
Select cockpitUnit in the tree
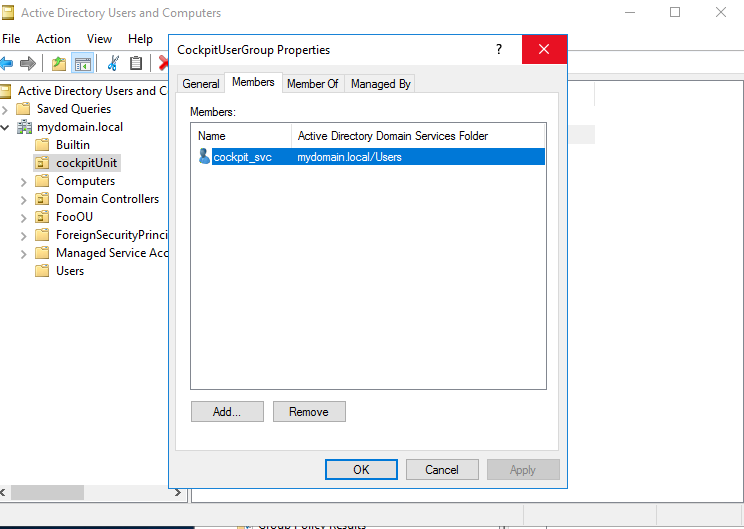click(x=86, y=163)
